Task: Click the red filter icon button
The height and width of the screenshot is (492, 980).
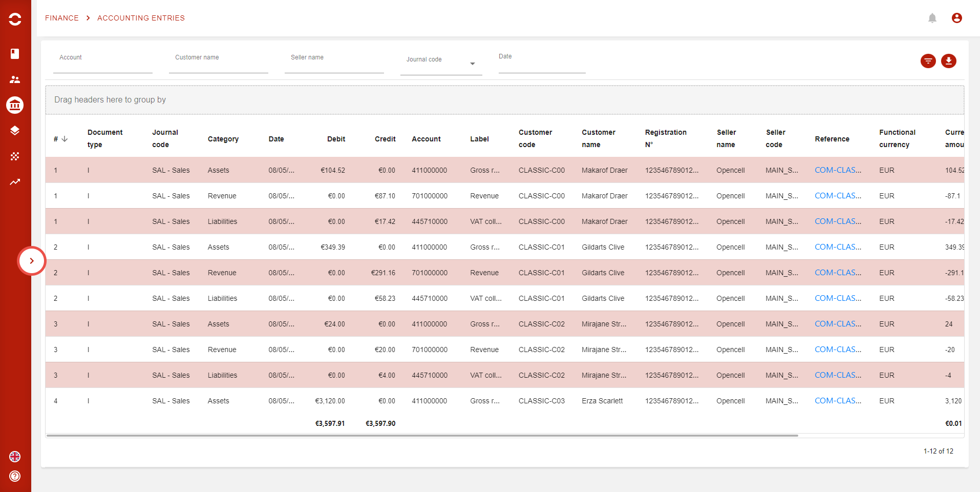Action: tap(928, 61)
